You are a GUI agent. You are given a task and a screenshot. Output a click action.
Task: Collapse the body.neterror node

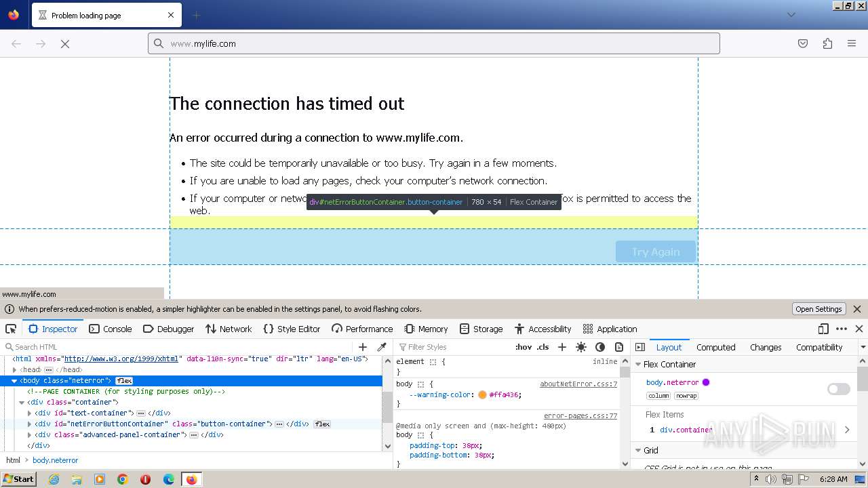point(14,381)
